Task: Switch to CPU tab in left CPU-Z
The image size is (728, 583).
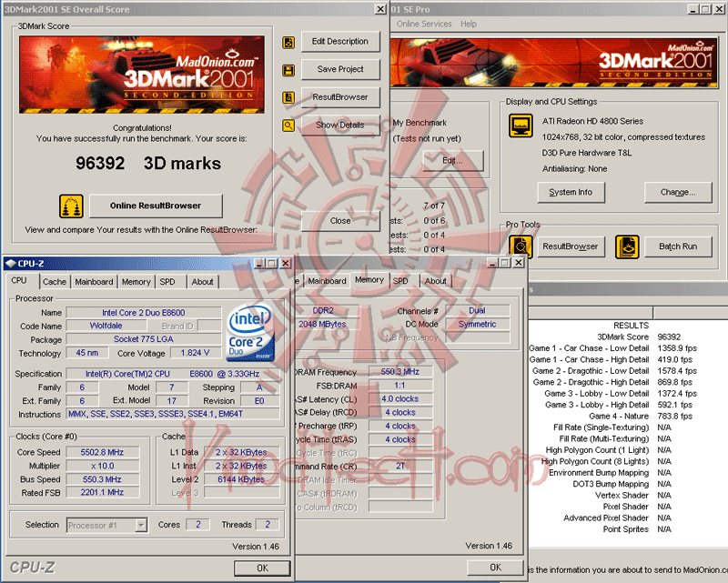Action: coord(19,280)
